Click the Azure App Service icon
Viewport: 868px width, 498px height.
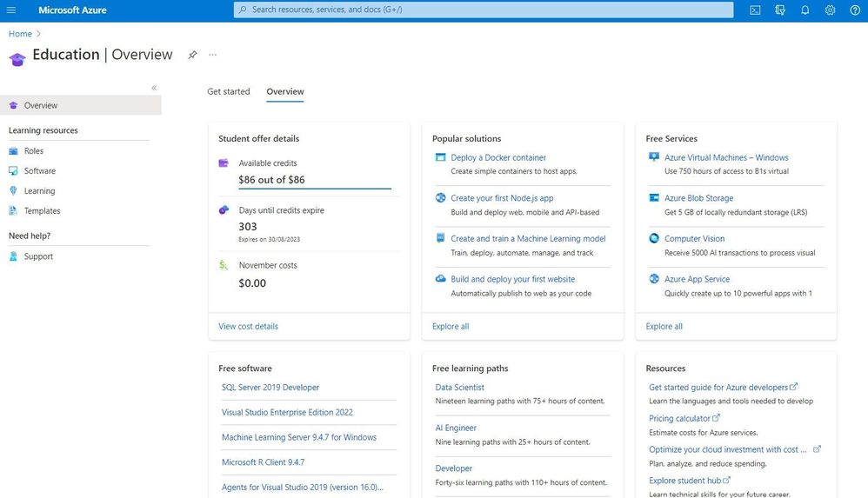654,278
